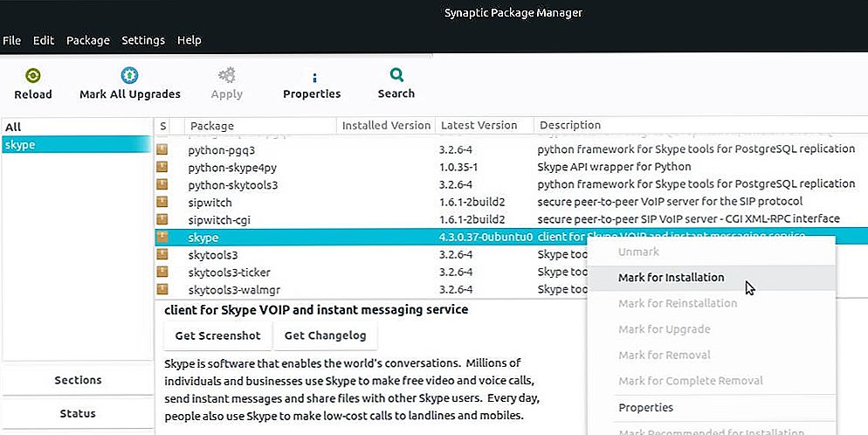
Task: Switch to the Sections filter button
Action: pyautogui.click(x=78, y=380)
